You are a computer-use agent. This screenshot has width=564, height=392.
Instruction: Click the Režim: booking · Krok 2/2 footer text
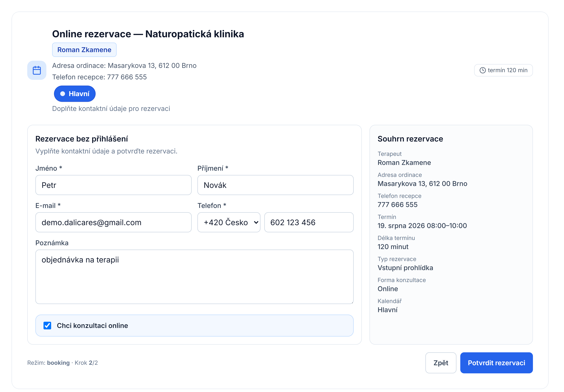point(62,363)
